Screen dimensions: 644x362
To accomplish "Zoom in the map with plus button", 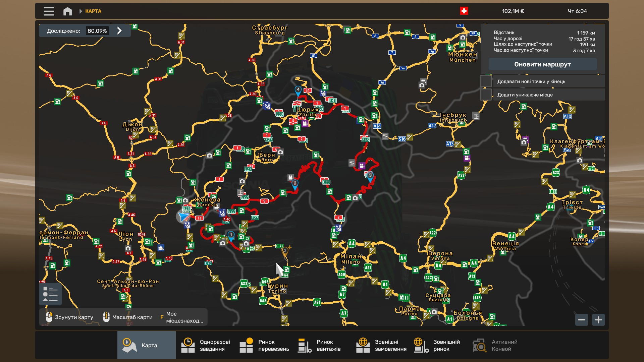I will pos(598,320).
